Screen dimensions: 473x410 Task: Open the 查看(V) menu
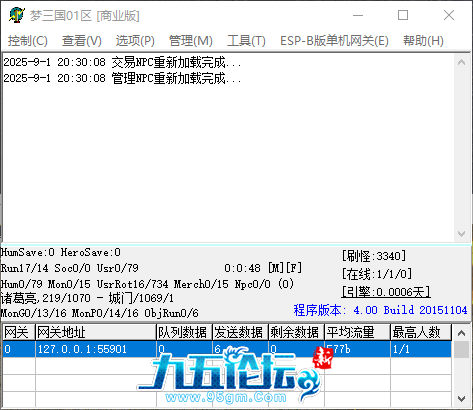(82, 41)
